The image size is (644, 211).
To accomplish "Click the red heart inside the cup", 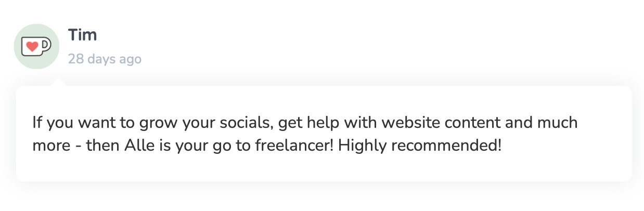I will [x=32, y=47].
